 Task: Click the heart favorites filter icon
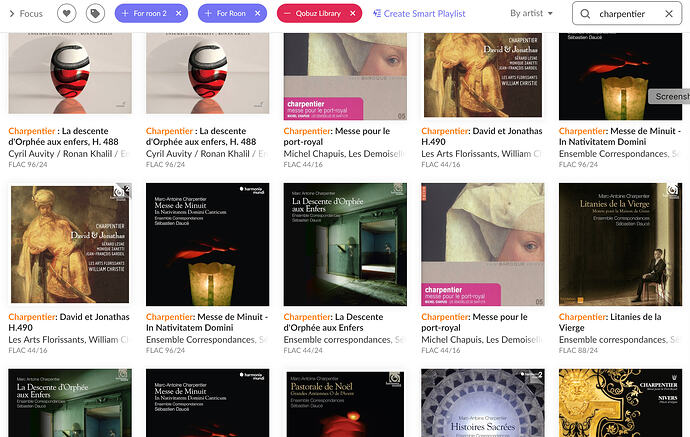click(x=66, y=14)
